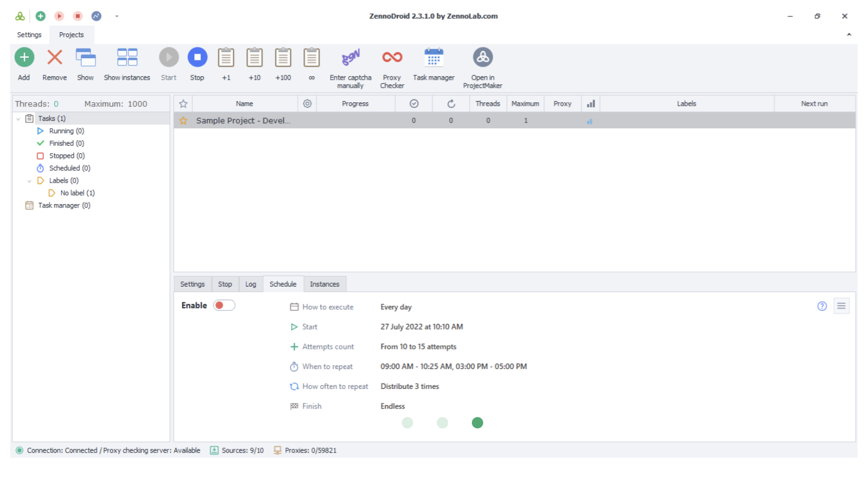This screenshot has width=868, height=477.
Task: Click the first light green schedule dot
Action: (407, 423)
